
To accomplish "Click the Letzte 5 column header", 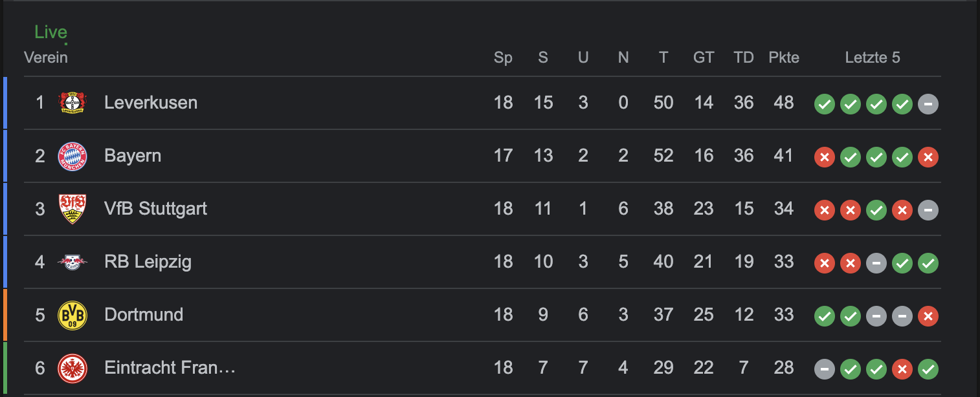I will pos(873,58).
